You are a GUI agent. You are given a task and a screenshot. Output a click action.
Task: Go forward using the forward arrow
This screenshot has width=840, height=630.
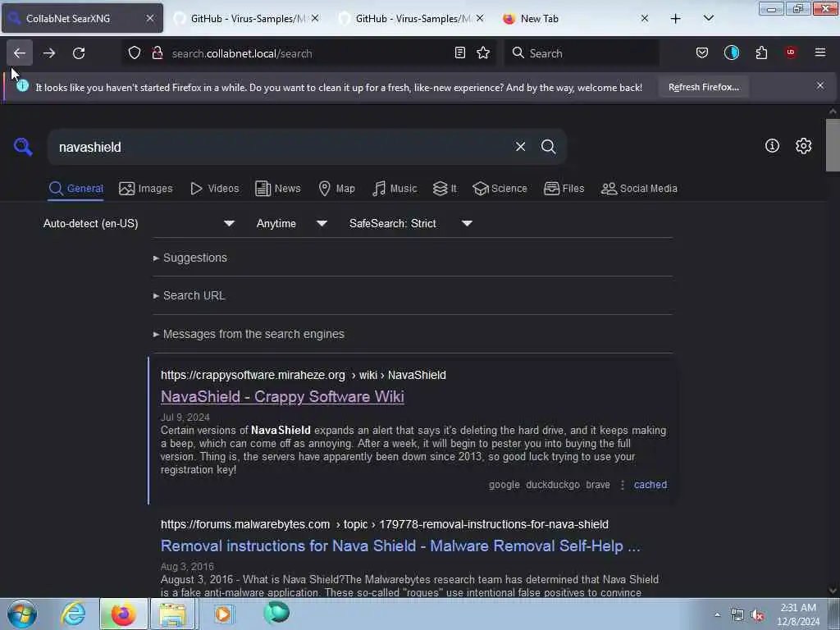[x=49, y=53]
